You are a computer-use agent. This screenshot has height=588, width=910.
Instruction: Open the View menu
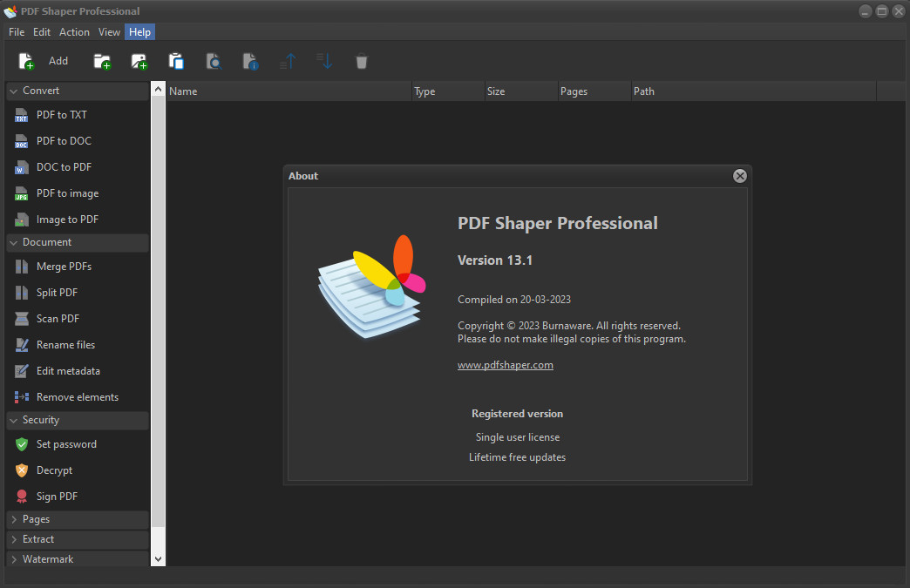tap(109, 32)
